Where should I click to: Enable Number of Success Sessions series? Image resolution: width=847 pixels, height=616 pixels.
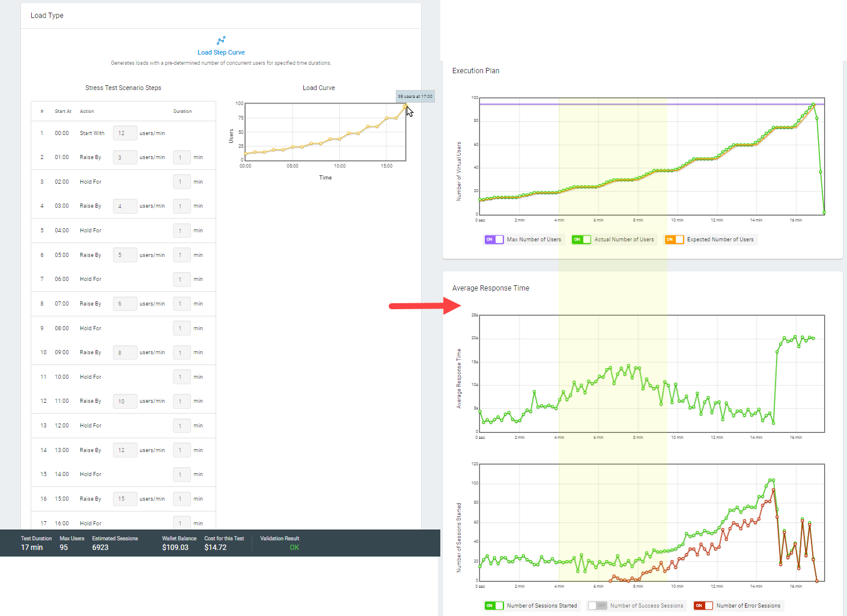597,606
